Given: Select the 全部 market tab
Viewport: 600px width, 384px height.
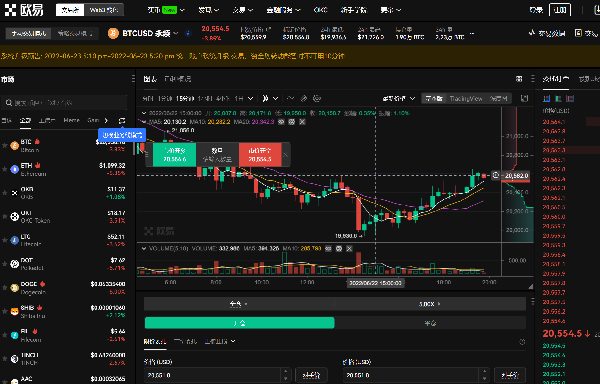Looking at the screenshot, I should coord(25,120).
